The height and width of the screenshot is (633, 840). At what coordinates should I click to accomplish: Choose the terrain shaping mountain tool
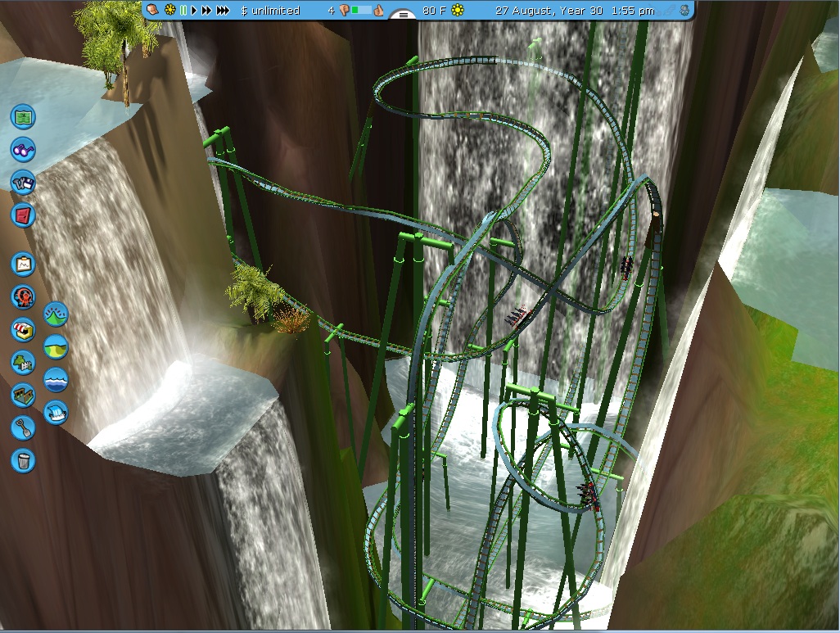click(56, 314)
